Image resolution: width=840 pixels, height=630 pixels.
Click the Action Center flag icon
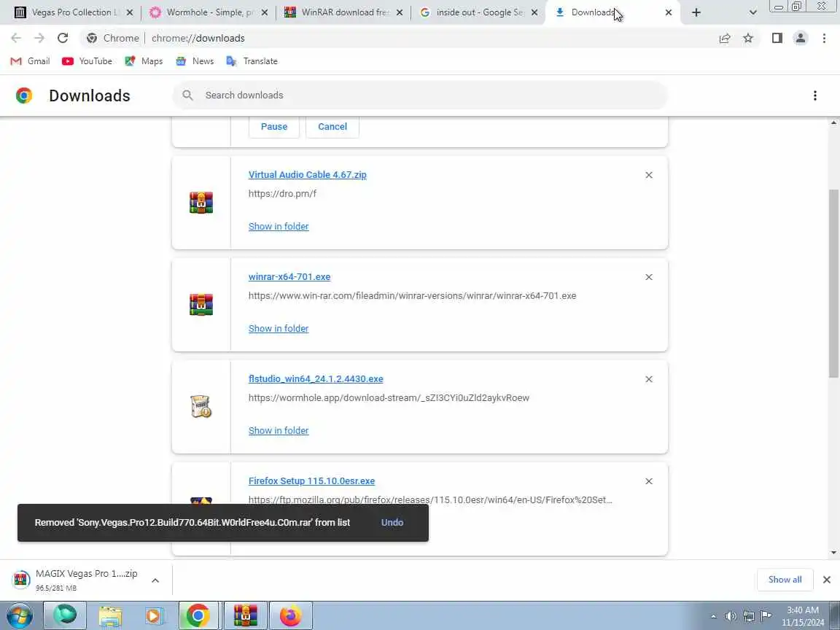pyautogui.click(x=766, y=617)
